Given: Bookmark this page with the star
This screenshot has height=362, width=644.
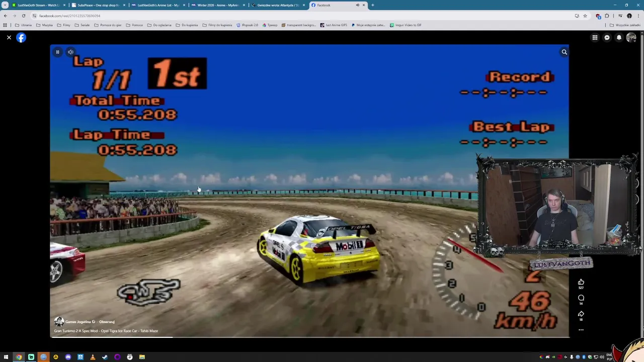Looking at the screenshot, I should tap(585, 16).
